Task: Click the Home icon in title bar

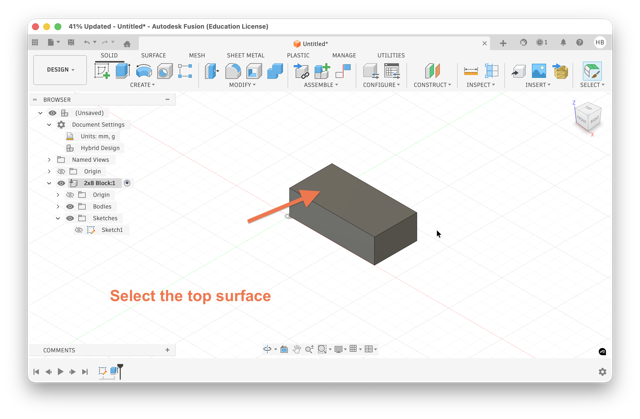Action: point(127,44)
